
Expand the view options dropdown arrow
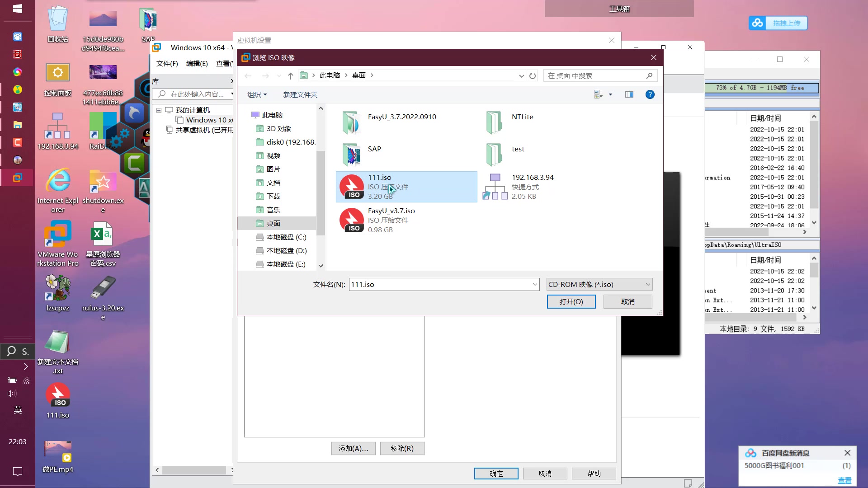[x=610, y=94]
